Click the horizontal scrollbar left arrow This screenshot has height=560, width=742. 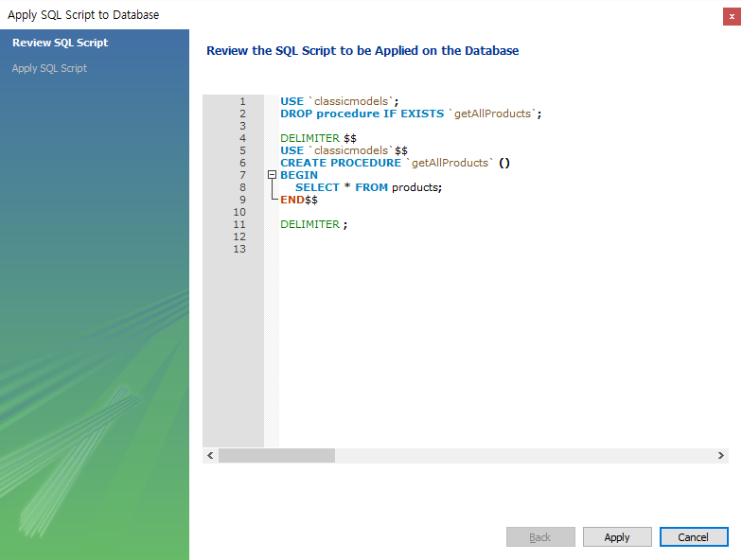click(210, 456)
